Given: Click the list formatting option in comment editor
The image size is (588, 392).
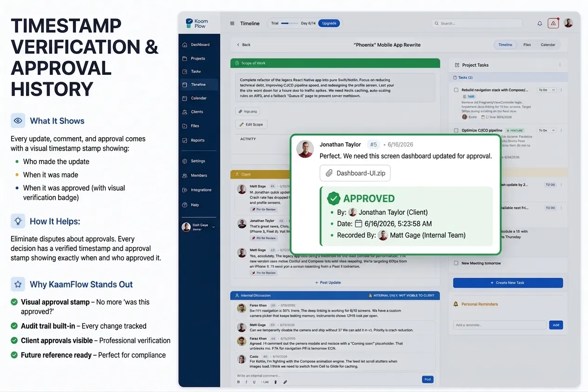Looking at the screenshot, I should tap(265, 382).
